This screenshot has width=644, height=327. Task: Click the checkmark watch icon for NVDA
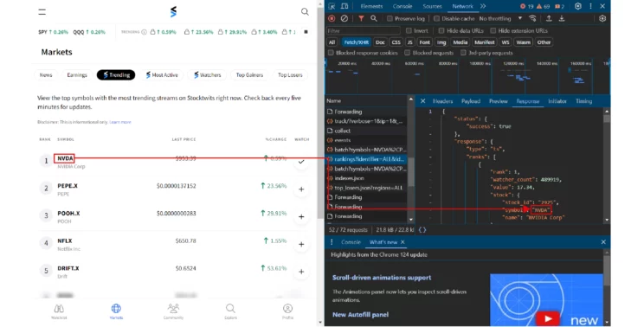(x=301, y=162)
